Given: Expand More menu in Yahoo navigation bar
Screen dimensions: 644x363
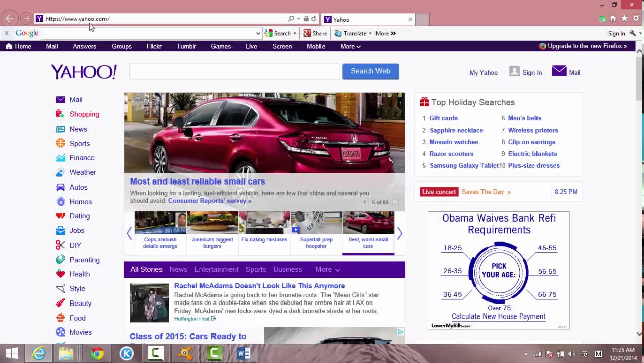Looking at the screenshot, I should point(351,46).
